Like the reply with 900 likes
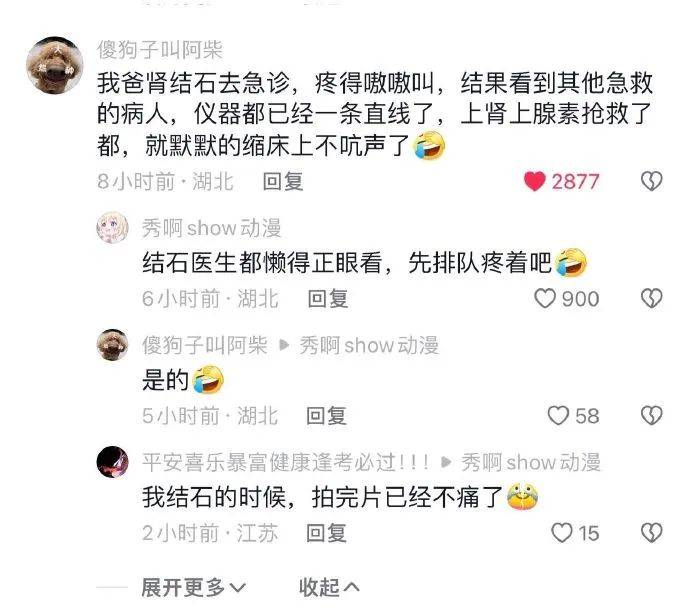 click(545, 298)
